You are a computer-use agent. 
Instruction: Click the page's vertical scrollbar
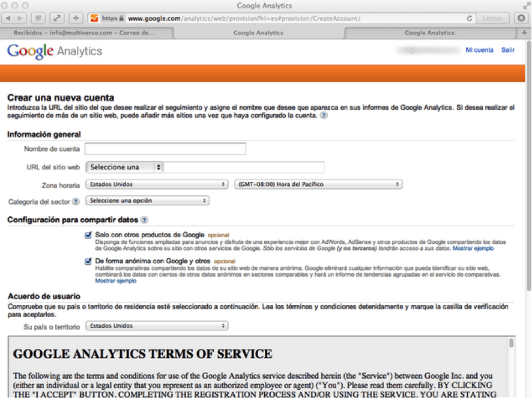[528, 166]
